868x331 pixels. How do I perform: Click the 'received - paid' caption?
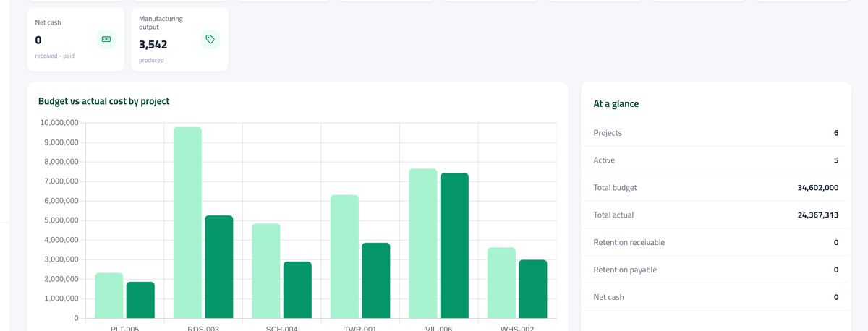[54, 56]
